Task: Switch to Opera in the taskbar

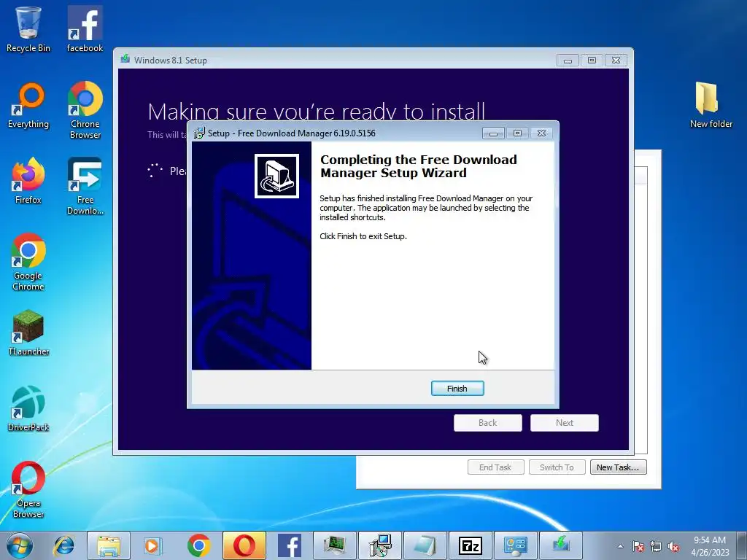Action: [244, 545]
